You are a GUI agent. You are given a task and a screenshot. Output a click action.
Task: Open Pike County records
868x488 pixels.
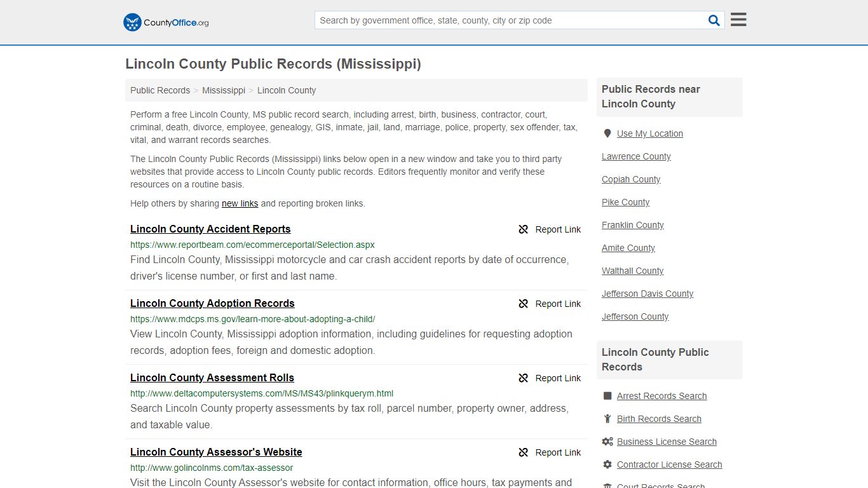625,202
